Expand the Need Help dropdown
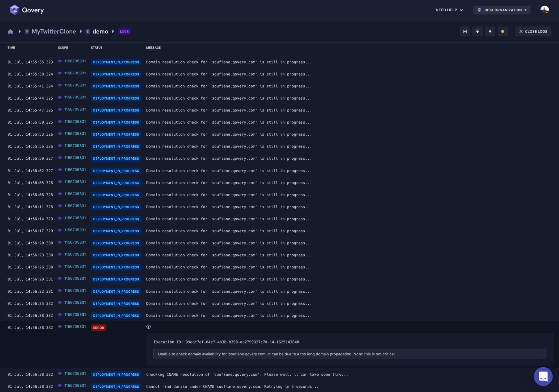Viewport: 559px width, 392px height. [x=449, y=10]
